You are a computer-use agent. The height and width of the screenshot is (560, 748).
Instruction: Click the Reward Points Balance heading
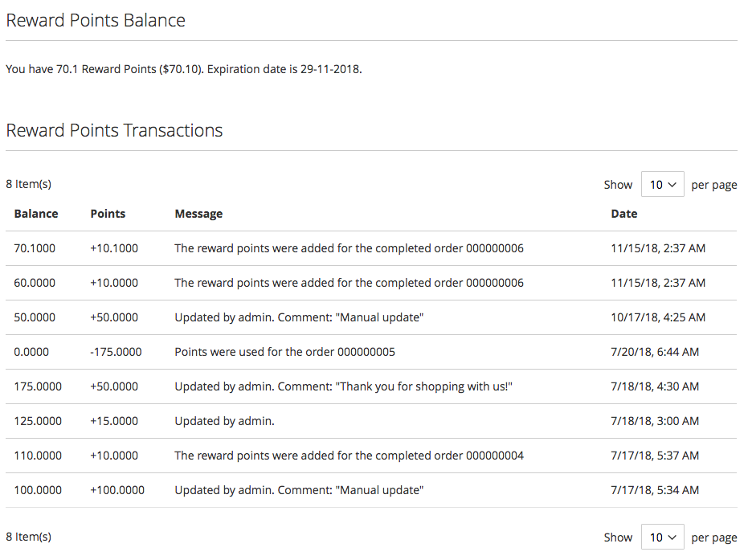coord(96,21)
